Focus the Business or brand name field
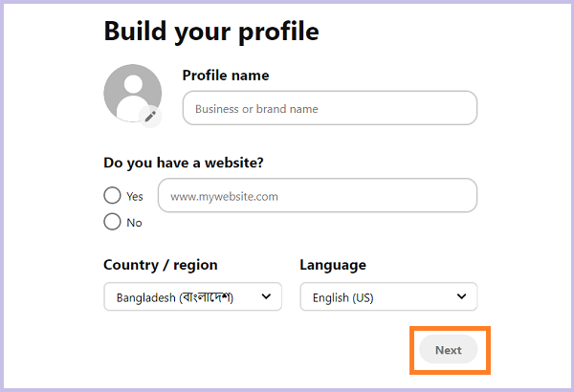The width and height of the screenshot is (574, 392). pos(330,108)
